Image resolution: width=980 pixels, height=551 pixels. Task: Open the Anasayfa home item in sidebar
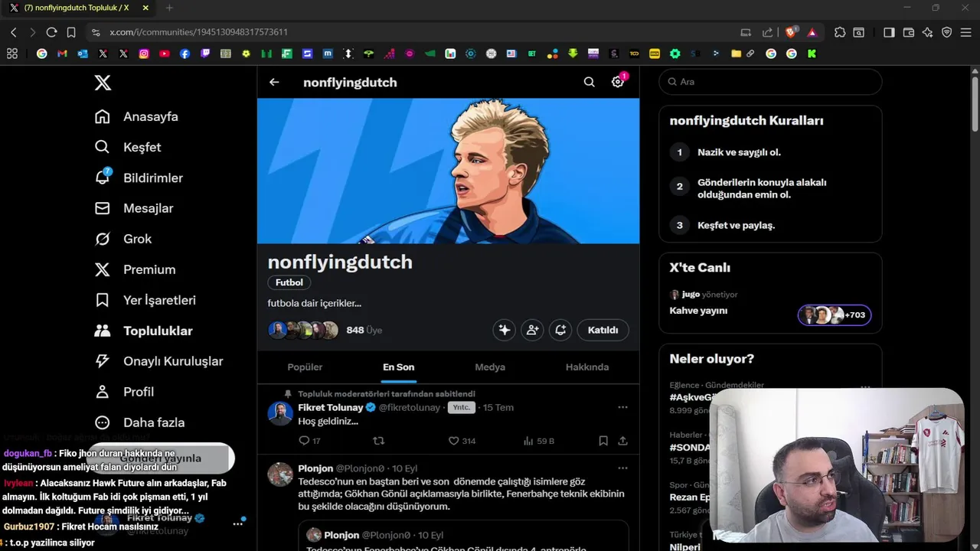[136, 116]
